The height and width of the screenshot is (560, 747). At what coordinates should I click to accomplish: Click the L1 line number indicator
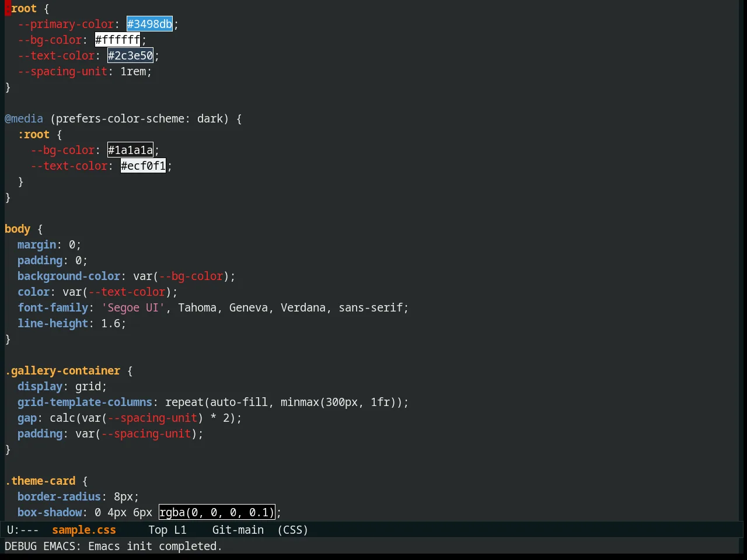pyautogui.click(x=180, y=530)
